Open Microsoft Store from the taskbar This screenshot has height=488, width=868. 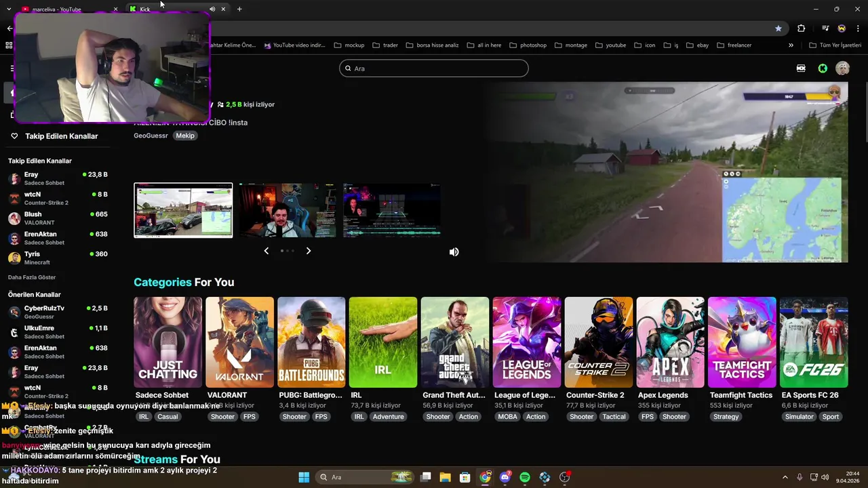point(465,477)
